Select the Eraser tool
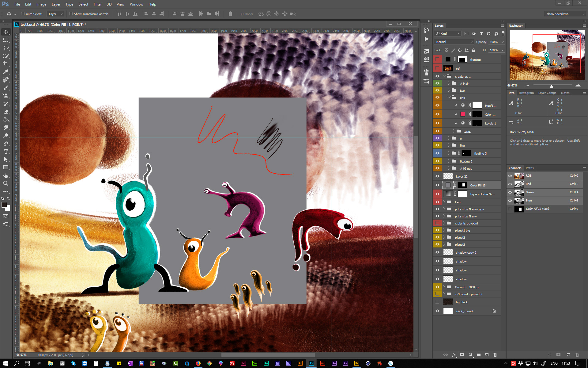Viewport: 588px width, 368px height. coord(6,112)
